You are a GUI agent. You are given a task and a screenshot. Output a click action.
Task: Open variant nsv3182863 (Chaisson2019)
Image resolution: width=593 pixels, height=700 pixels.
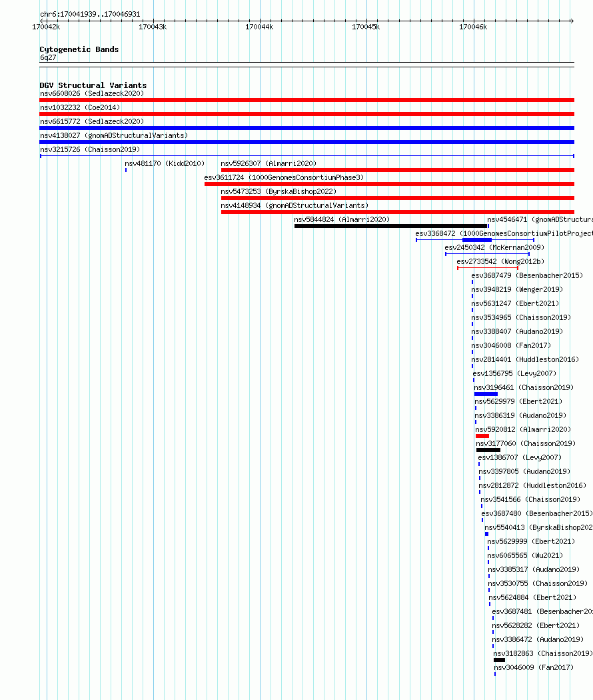coord(543,653)
